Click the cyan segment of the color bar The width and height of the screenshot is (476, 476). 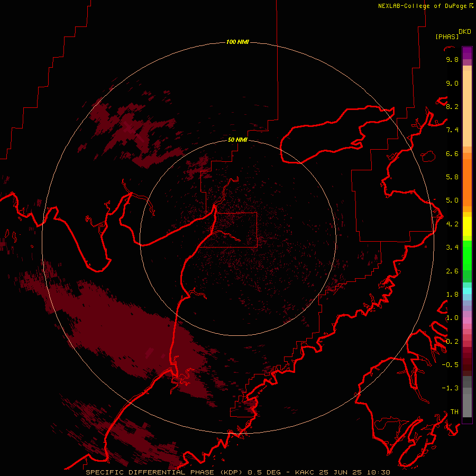[467, 291]
